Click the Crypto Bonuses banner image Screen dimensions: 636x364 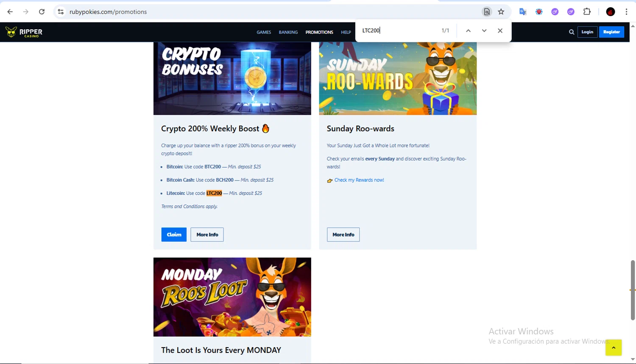232,78
